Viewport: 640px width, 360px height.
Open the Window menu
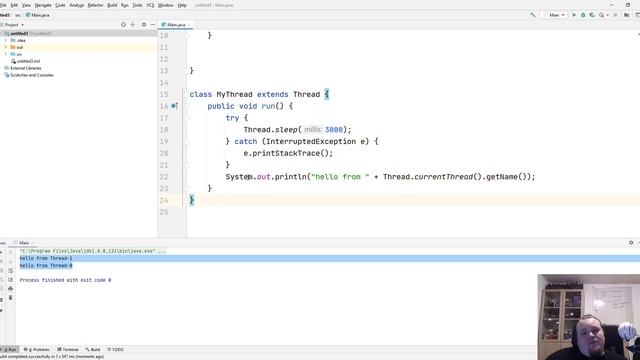[166, 5]
